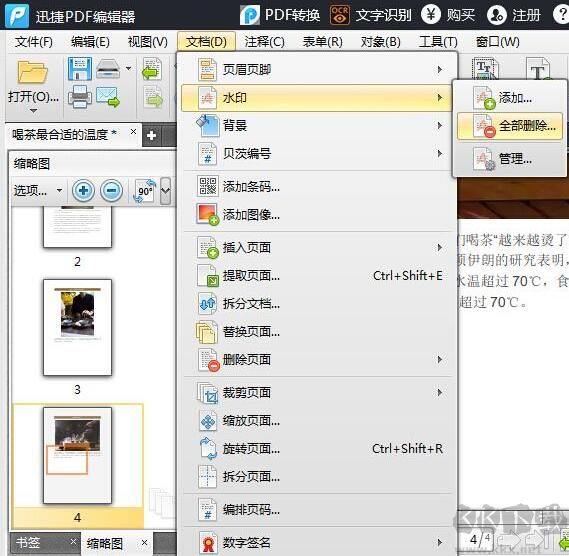This screenshot has width=569, height=556.
Task: Open the 工具(T) menu
Action: coord(438,42)
